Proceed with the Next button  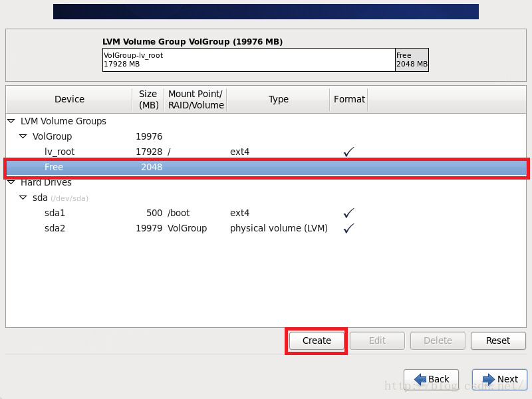[x=499, y=379]
